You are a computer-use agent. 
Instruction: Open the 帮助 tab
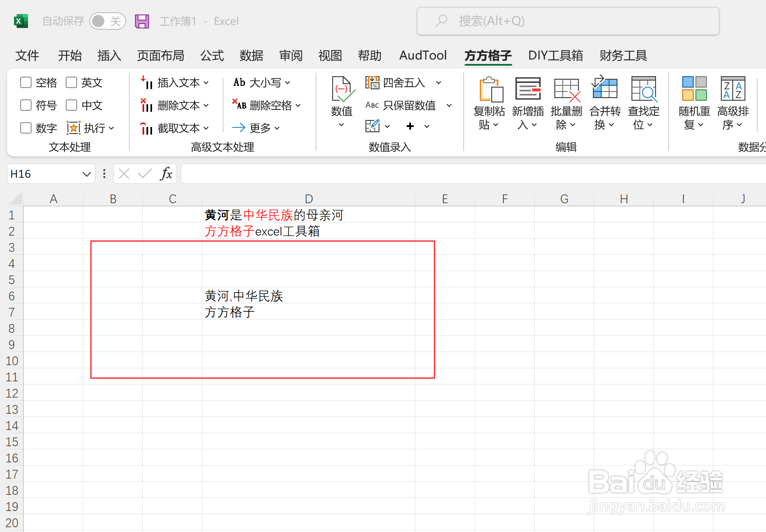(x=370, y=56)
